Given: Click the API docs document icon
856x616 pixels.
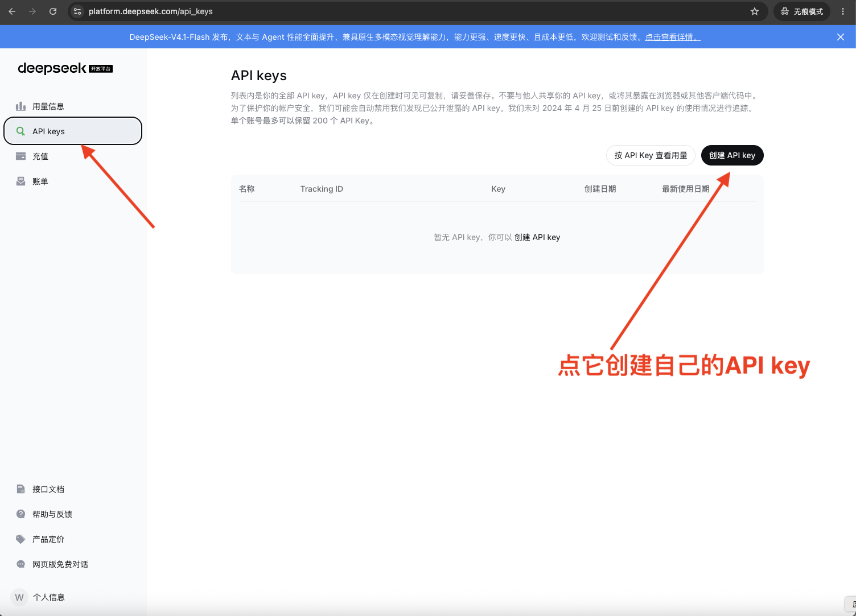Looking at the screenshot, I should click(x=21, y=489).
